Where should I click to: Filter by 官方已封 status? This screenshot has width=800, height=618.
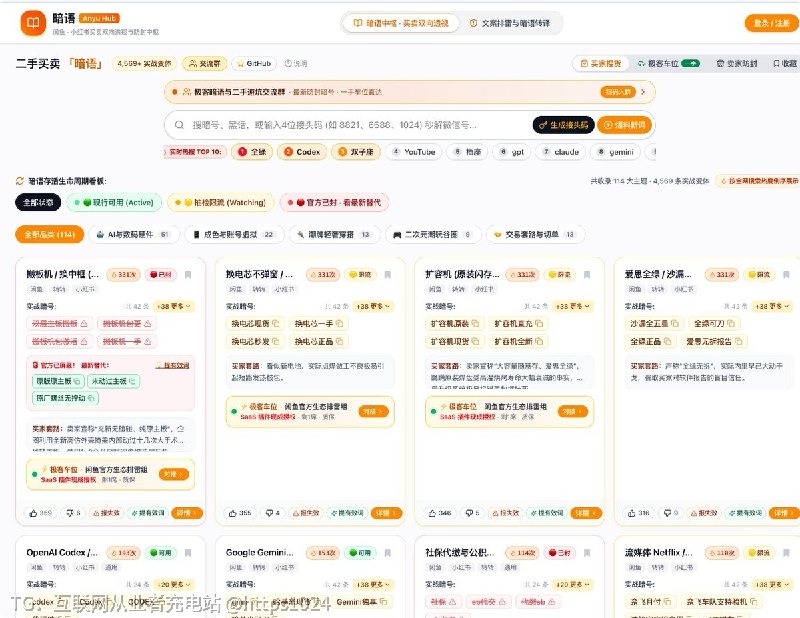coord(334,202)
